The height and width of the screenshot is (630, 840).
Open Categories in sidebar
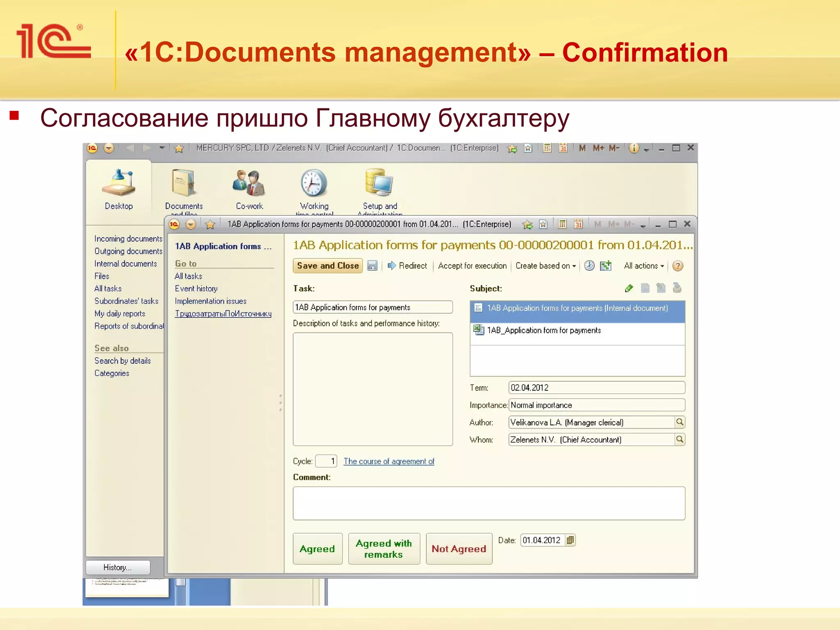click(x=112, y=373)
